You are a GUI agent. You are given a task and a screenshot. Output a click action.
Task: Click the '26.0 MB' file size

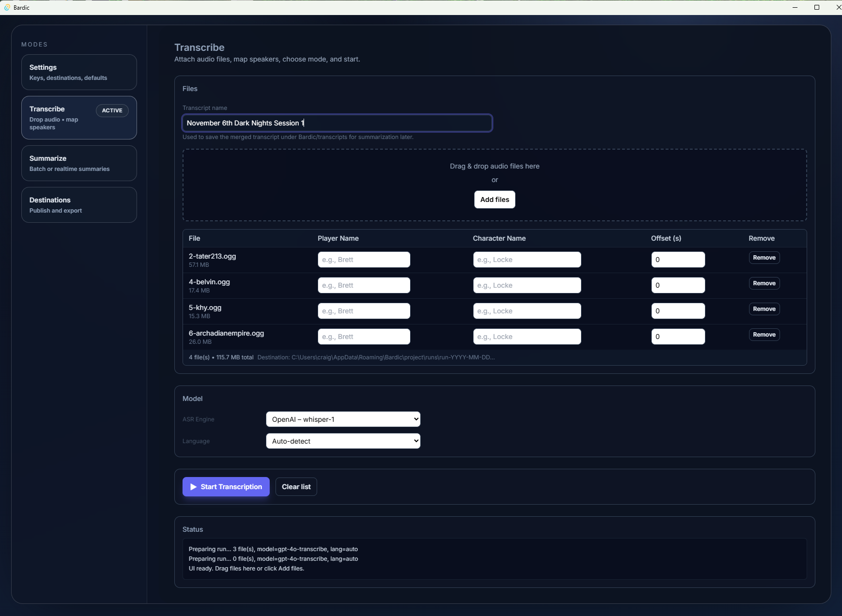tap(200, 342)
